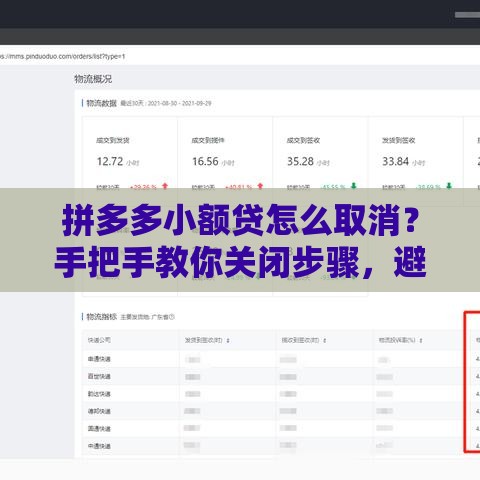Select the 成交到揽件 card label
This screenshot has width=480, height=480.
pos(208,140)
